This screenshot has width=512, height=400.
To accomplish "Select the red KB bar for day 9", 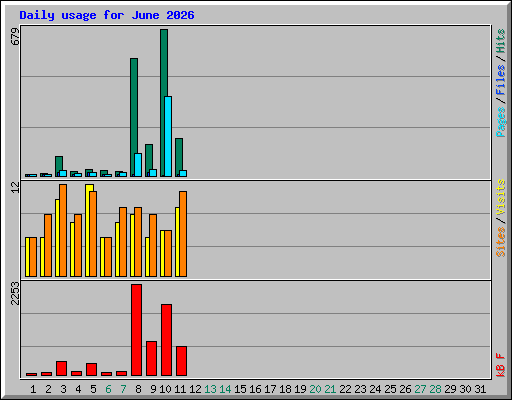I will (151, 358).
